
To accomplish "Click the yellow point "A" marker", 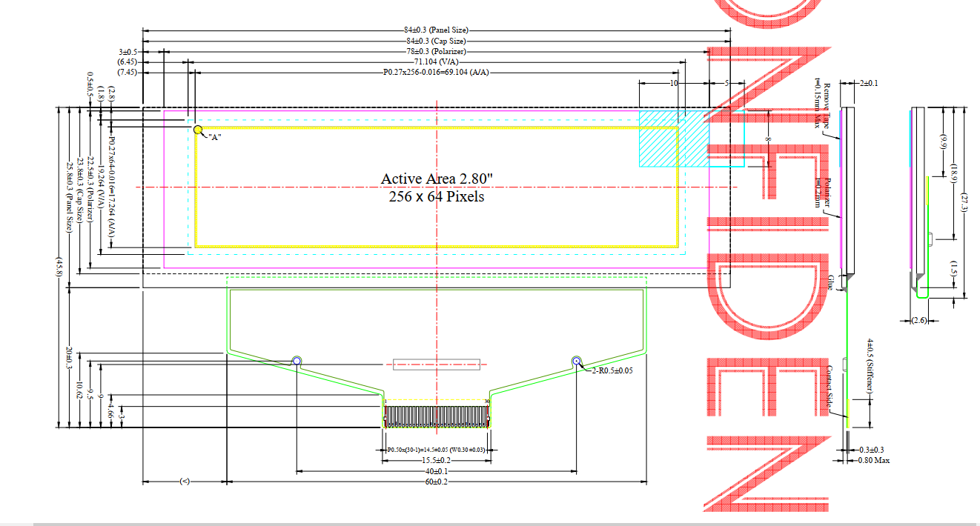I will pos(198,130).
